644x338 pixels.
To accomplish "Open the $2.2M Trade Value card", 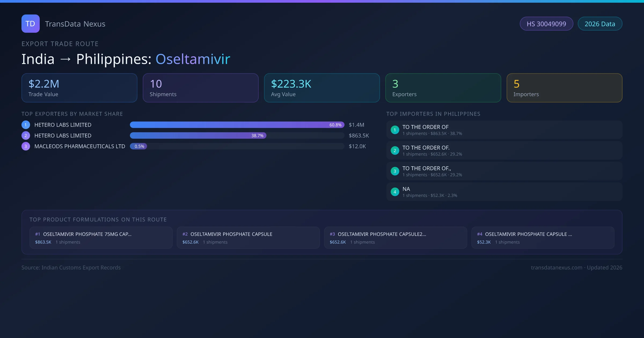I will [79, 88].
